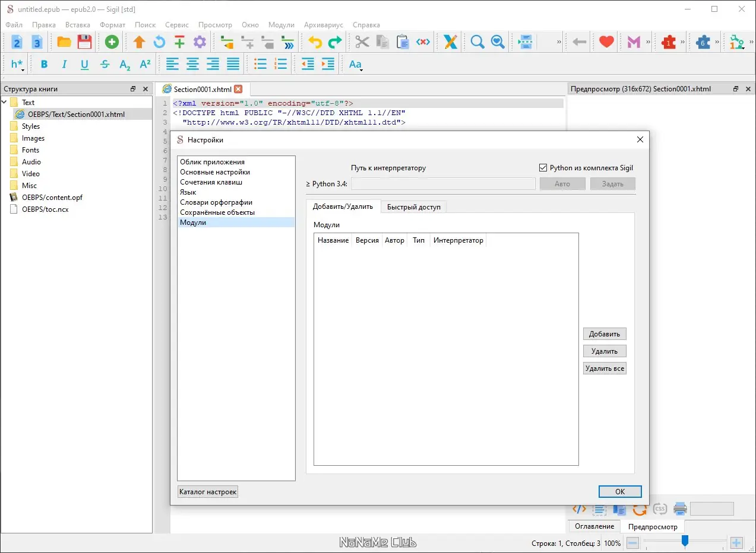This screenshot has height=553, width=756.
Task: Click the Save floppy disk icon
Action: (84, 42)
